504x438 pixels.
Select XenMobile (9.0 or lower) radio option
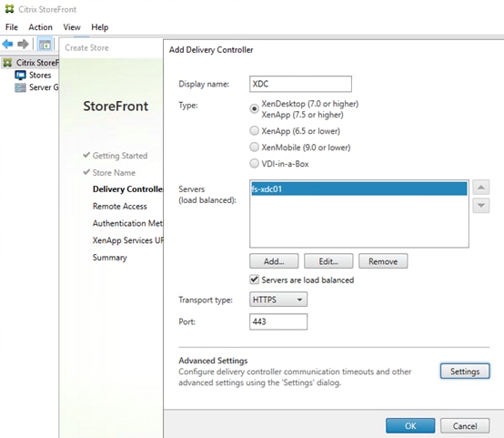[x=254, y=148]
